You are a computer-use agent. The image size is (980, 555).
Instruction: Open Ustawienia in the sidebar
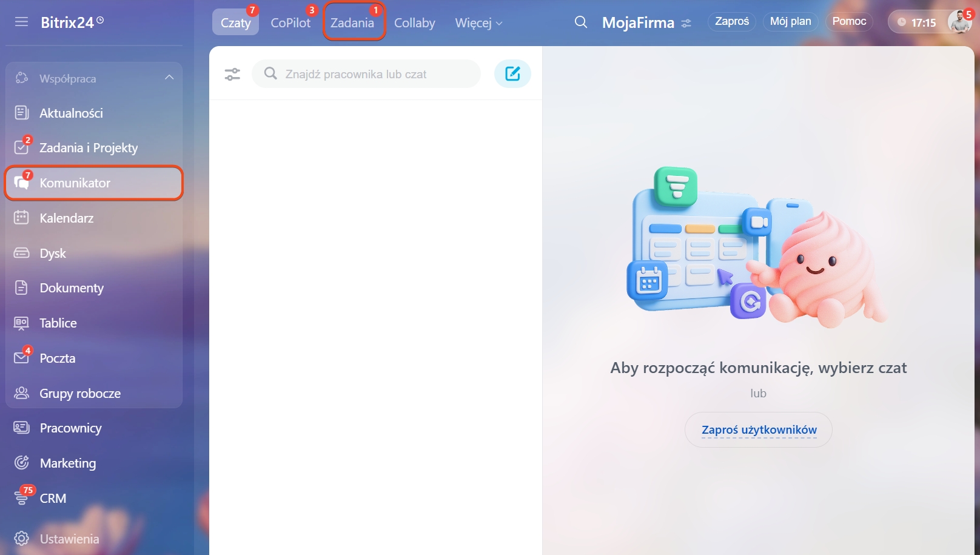coord(94,539)
